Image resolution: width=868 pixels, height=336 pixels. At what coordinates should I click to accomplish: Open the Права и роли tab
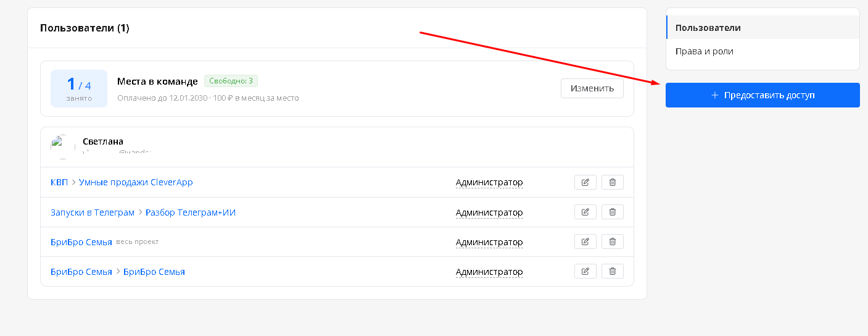(x=763, y=51)
